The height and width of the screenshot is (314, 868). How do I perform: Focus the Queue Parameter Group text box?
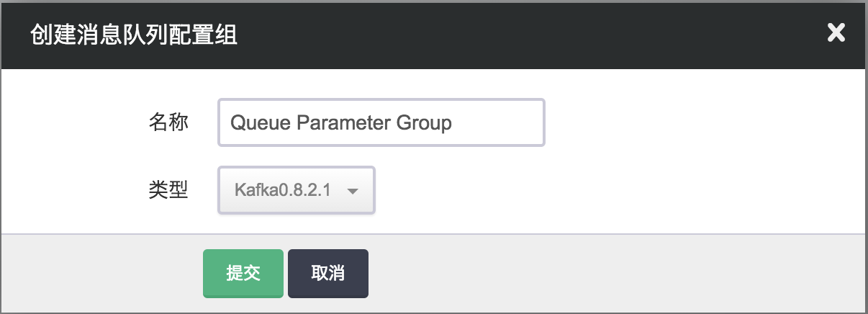pyautogui.click(x=381, y=123)
